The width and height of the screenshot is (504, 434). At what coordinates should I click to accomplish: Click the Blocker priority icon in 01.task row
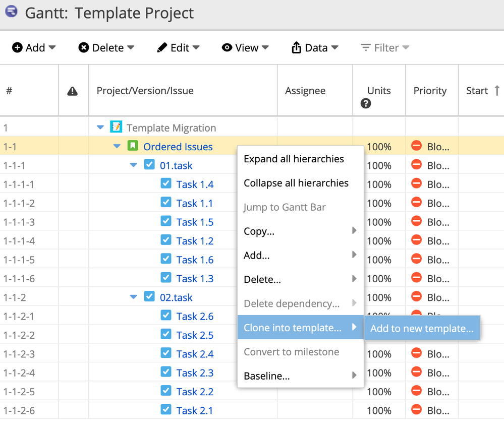[416, 164]
